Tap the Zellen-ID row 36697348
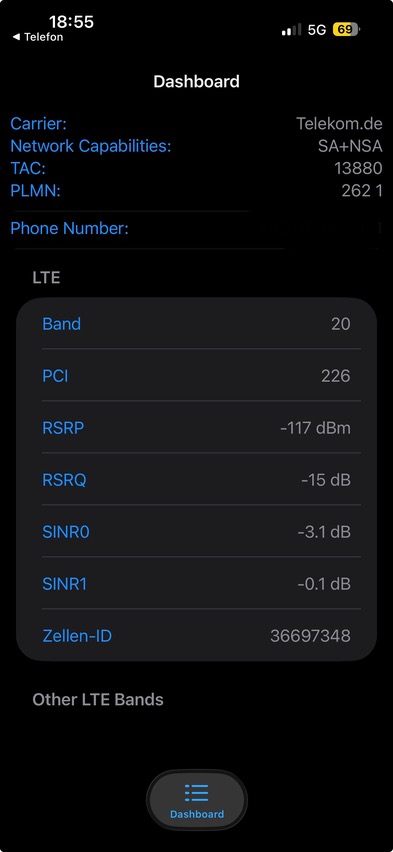This screenshot has height=852, width=393. pos(196,635)
